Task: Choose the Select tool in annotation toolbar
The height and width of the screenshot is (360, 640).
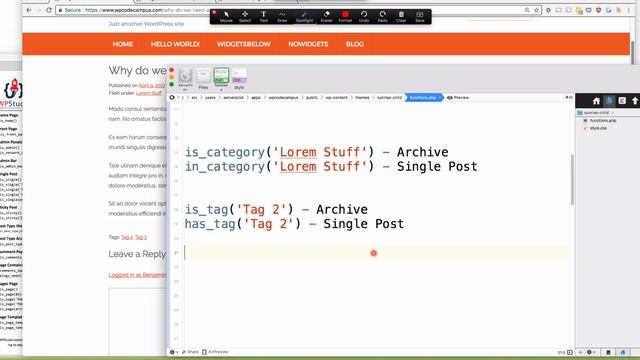Action: click(245, 17)
